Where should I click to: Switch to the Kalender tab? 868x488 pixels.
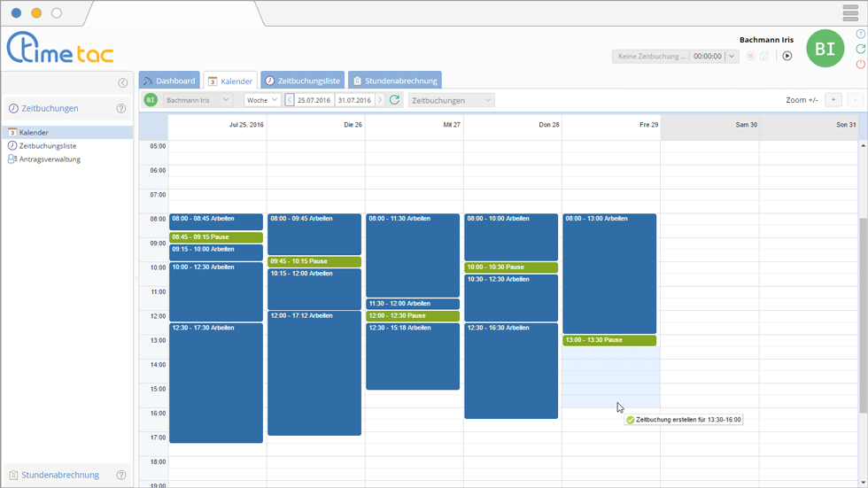[x=230, y=81]
